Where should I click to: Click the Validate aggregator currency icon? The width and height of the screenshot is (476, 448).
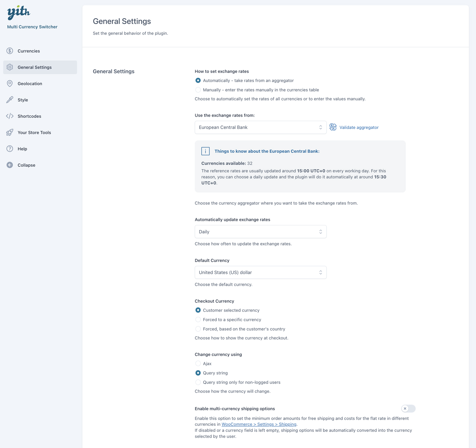[333, 127]
